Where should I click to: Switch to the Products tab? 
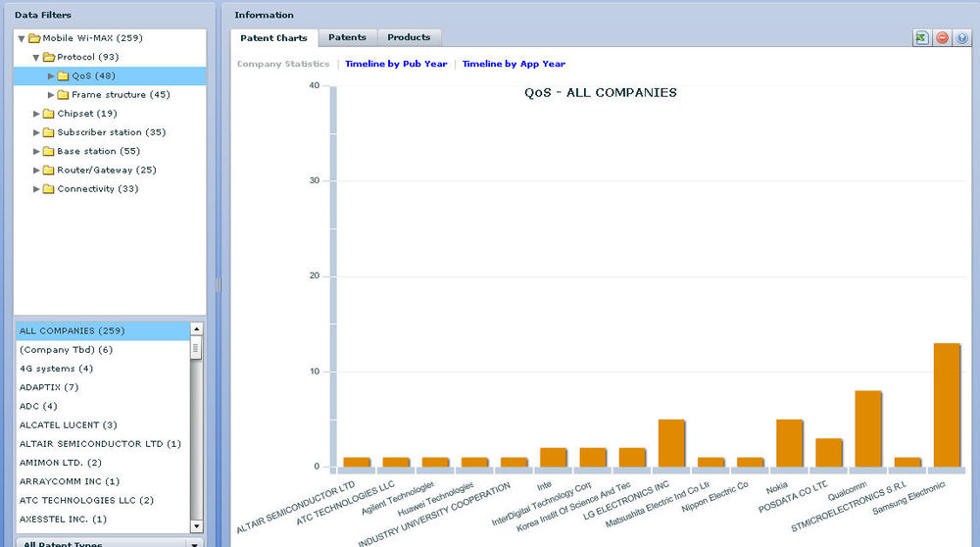[x=409, y=37]
